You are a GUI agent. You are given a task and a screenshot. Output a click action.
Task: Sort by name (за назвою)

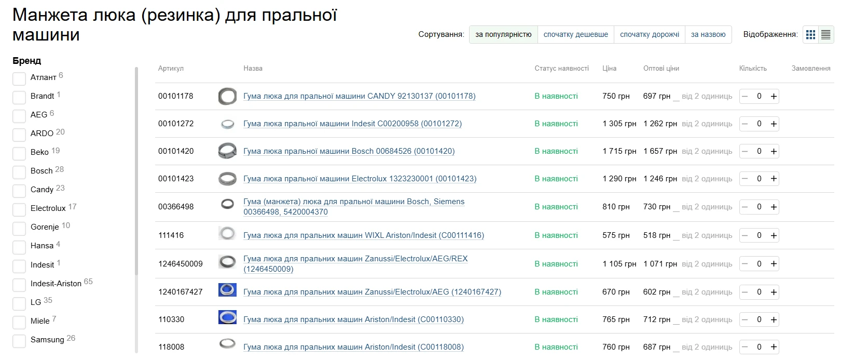click(x=708, y=34)
